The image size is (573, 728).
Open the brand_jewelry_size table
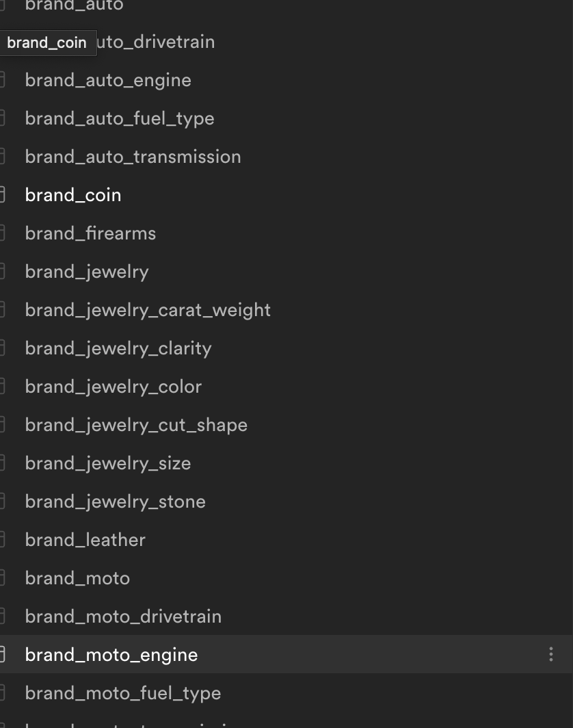pyautogui.click(x=108, y=463)
